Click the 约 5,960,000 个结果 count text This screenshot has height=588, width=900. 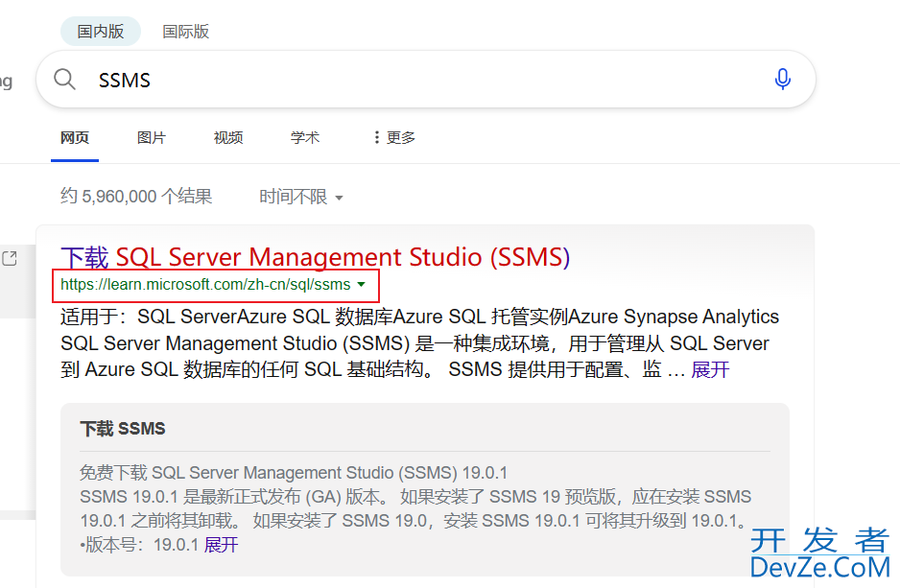136,197
